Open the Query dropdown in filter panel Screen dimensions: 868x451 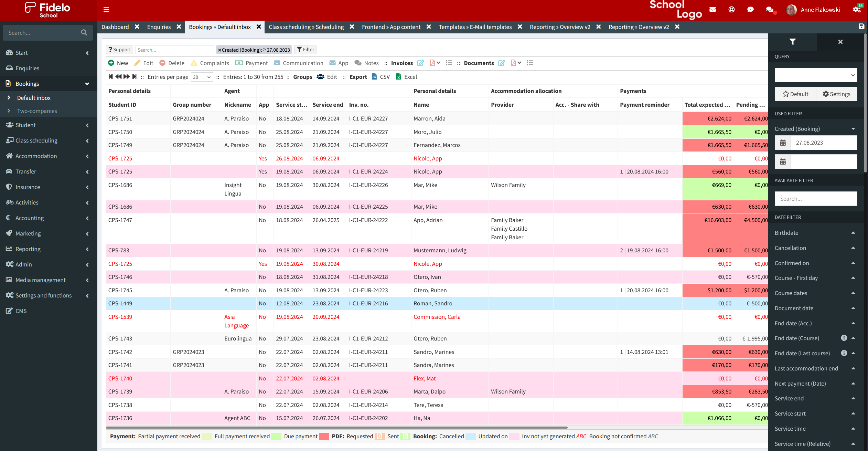point(815,75)
